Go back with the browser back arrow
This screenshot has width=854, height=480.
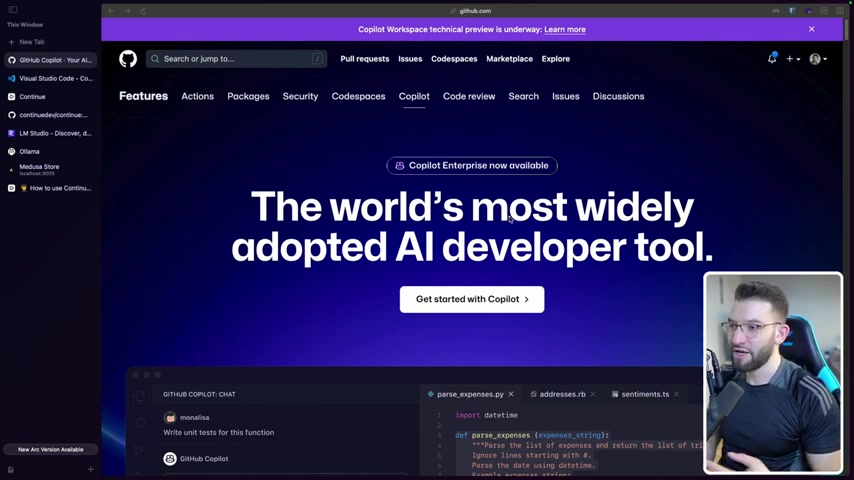point(111,11)
